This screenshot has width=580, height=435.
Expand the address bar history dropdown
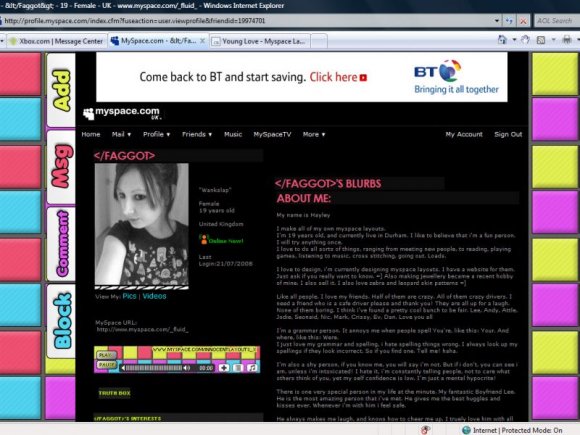tap(497, 21)
